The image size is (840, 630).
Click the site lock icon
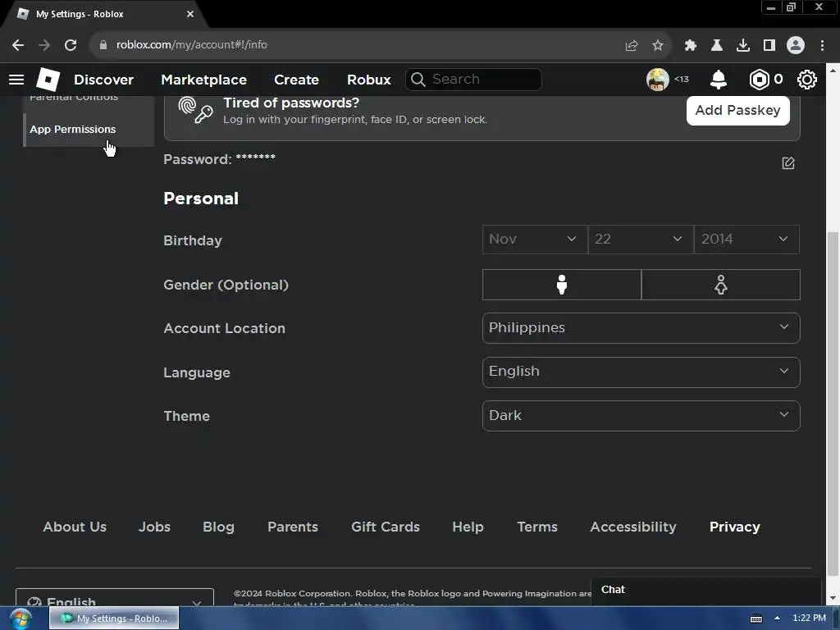coord(103,45)
